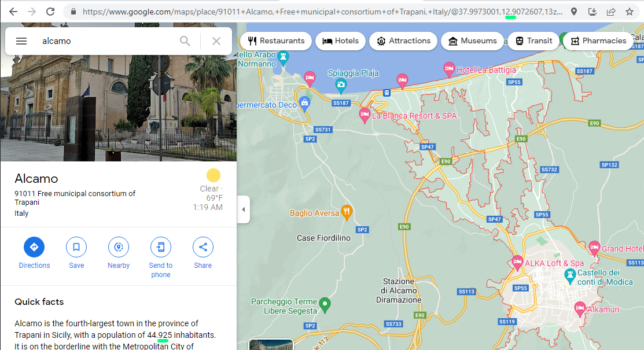Click the Castello dei conti di Modica marker
Viewport: 644px width, 350px height.
coord(570,276)
